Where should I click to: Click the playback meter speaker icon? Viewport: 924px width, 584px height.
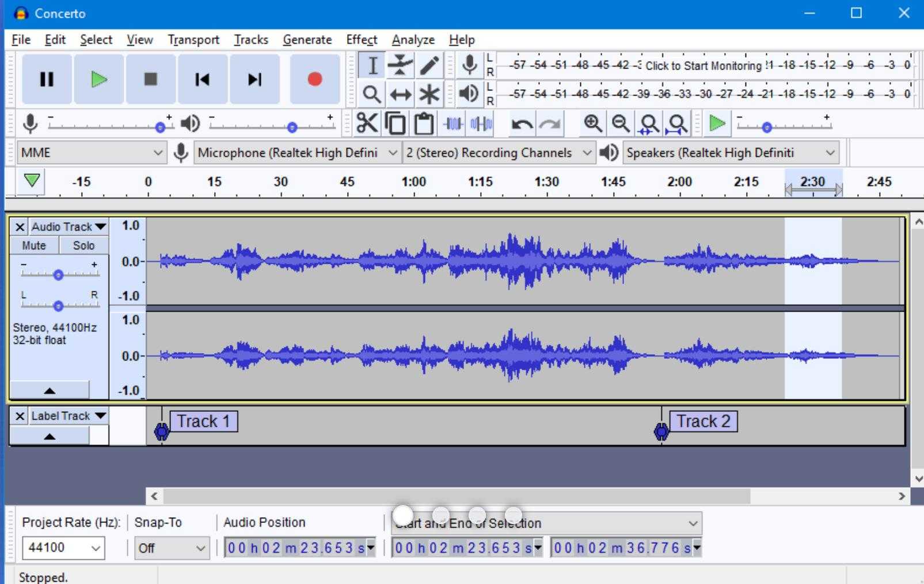point(470,93)
